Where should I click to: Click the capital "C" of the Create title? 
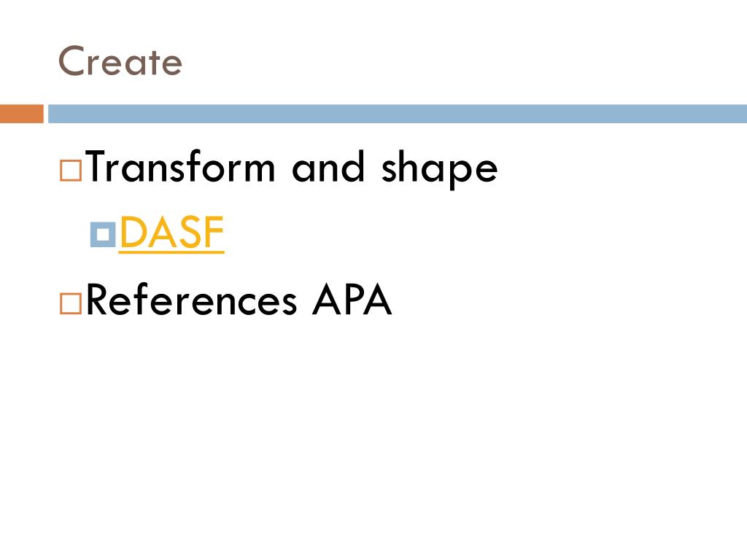[72, 61]
